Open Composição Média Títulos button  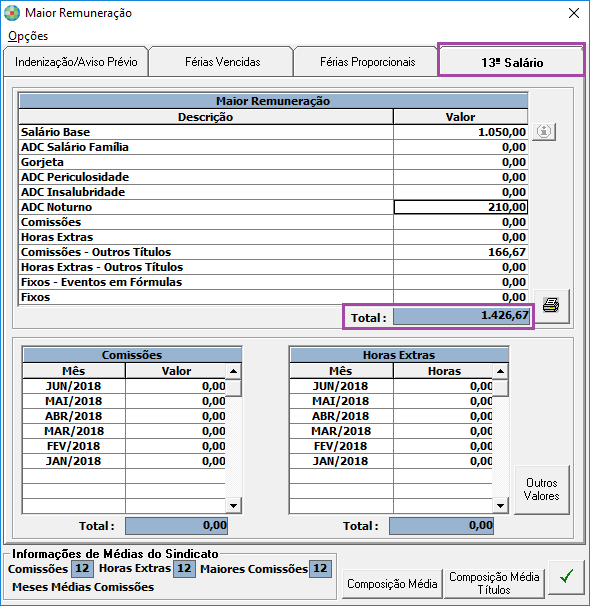(x=494, y=583)
